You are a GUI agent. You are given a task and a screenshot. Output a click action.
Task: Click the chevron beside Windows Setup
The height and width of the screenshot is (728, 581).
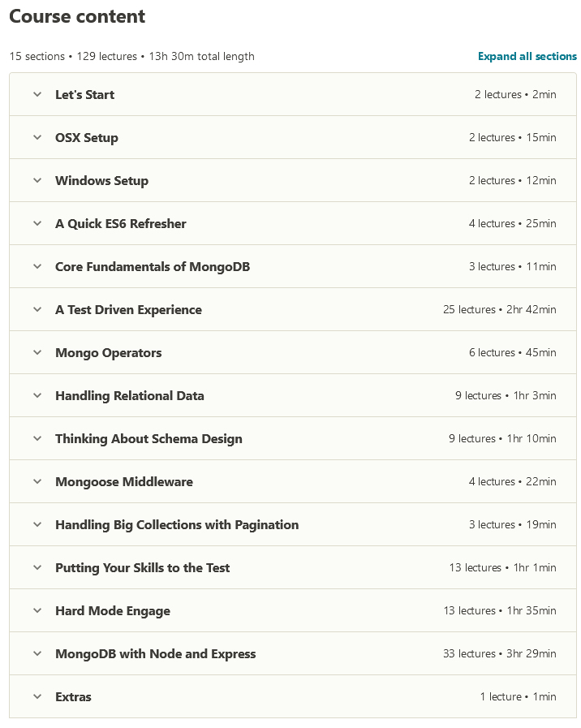click(x=37, y=180)
